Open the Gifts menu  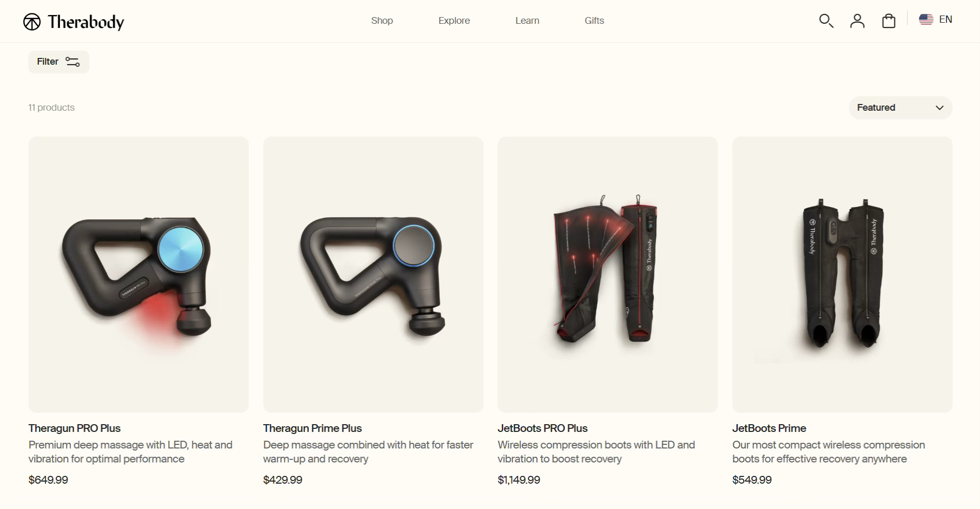[x=594, y=21]
